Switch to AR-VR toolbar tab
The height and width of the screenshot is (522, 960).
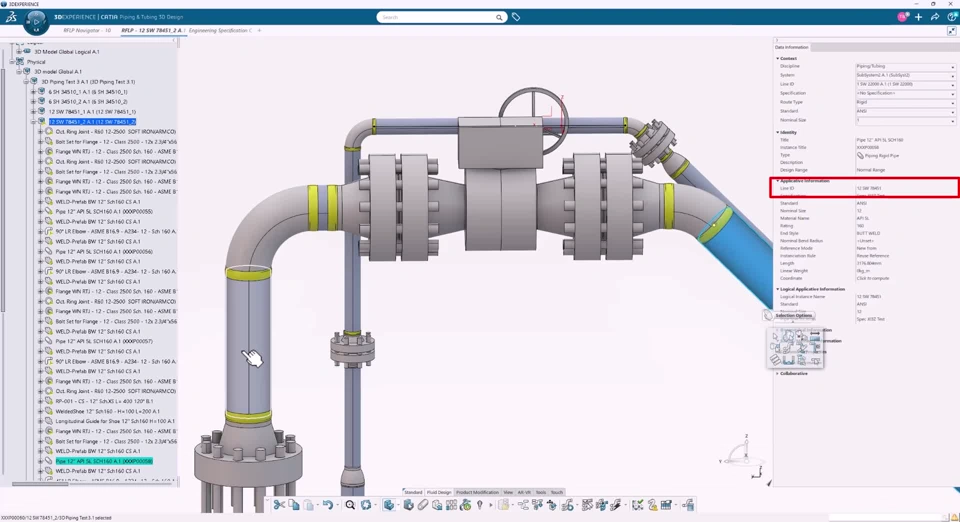pyautogui.click(x=524, y=492)
